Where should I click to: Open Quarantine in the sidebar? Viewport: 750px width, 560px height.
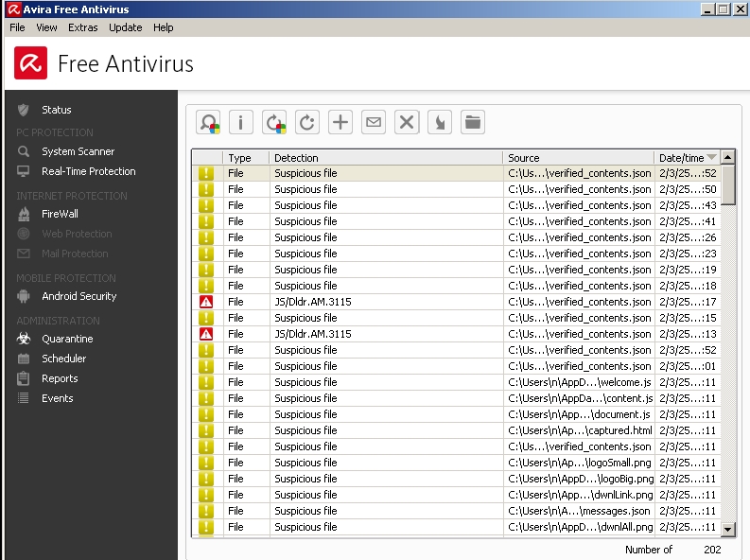coord(67,339)
